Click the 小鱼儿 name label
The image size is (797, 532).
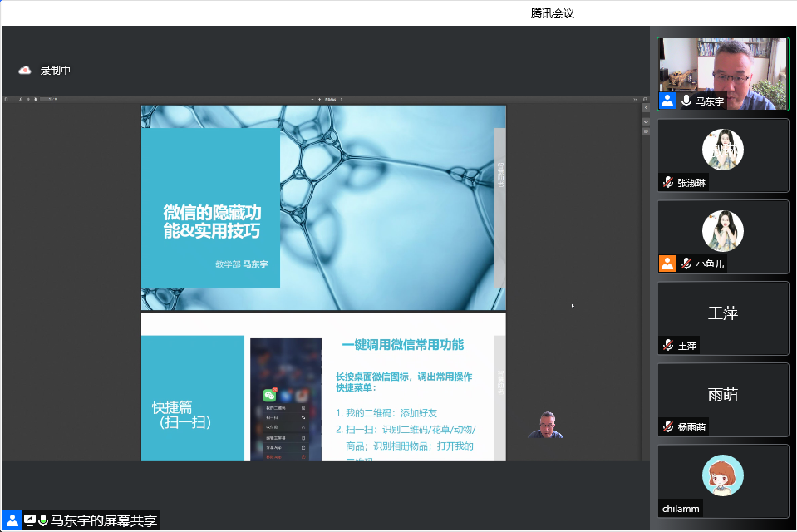tap(710, 264)
